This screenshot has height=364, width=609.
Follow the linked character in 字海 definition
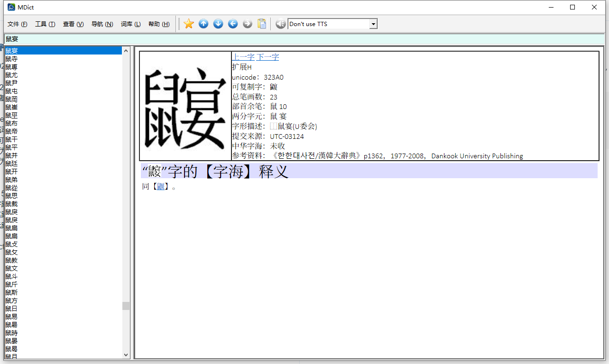[x=161, y=187]
